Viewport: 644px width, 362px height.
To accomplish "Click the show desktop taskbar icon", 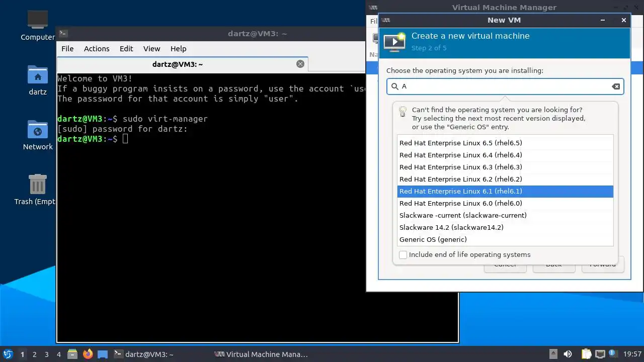I will click(103, 354).
